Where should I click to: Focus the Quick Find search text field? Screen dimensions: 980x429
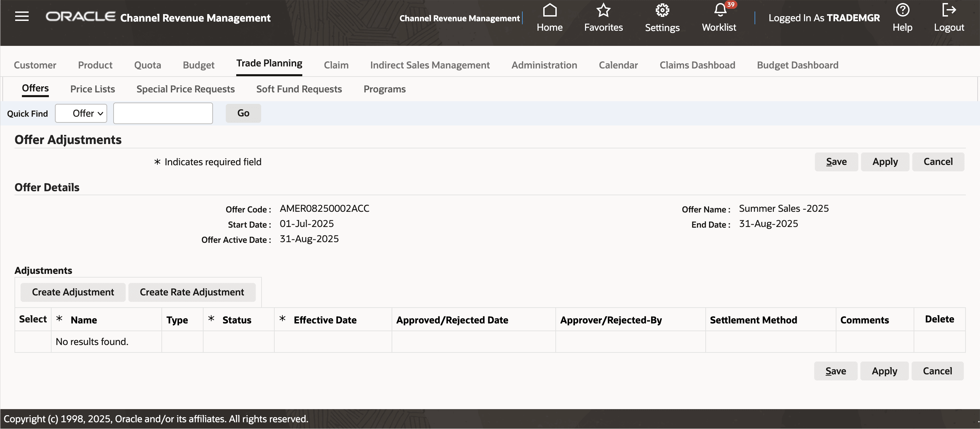163,113
